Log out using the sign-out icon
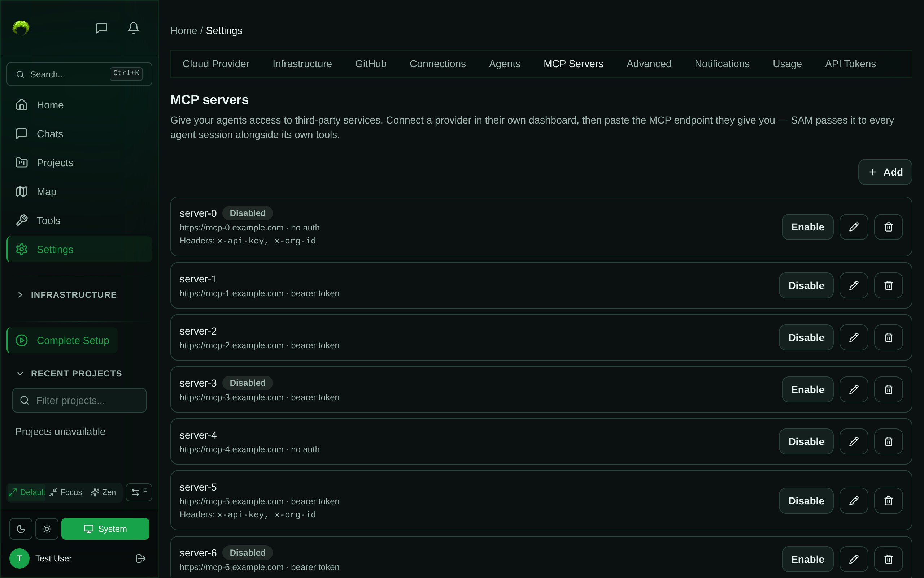924x578 pixels. (x=140, y=558)
